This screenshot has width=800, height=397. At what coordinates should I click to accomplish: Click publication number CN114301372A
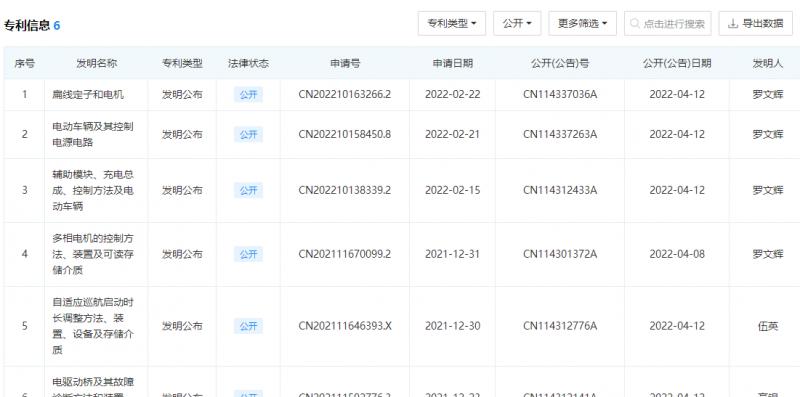click(560, 254)
